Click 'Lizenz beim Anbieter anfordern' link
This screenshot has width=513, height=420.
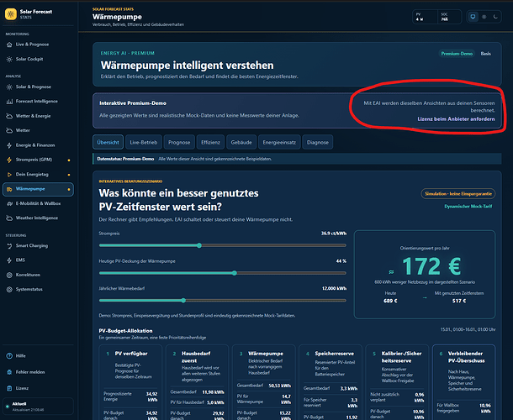(x=456, y=119)
